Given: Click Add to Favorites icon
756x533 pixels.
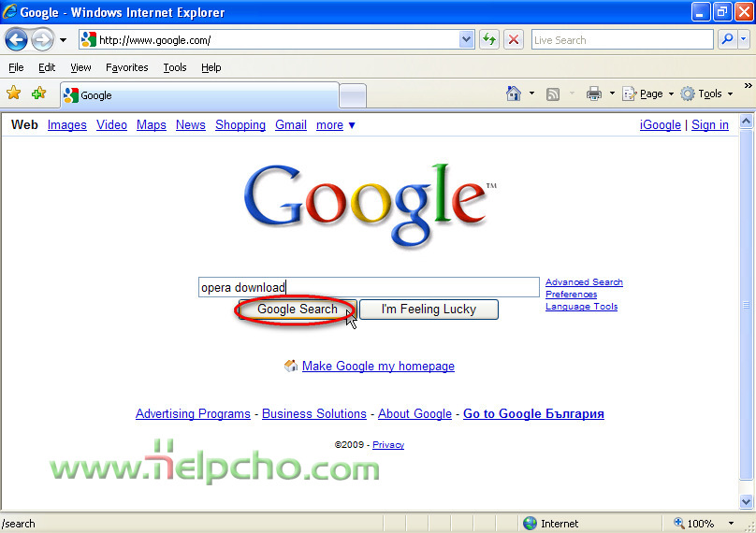Looking at the screenshot, I should (x=38, y=93).
